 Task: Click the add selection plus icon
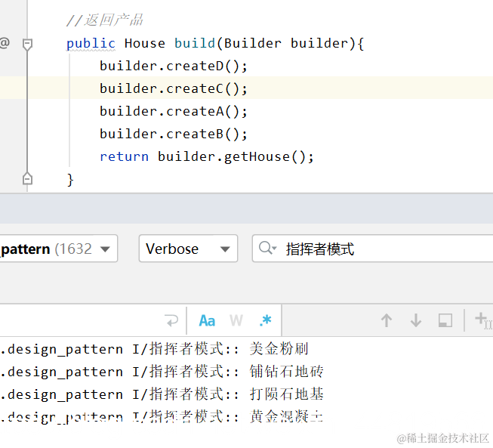[483, 320]
